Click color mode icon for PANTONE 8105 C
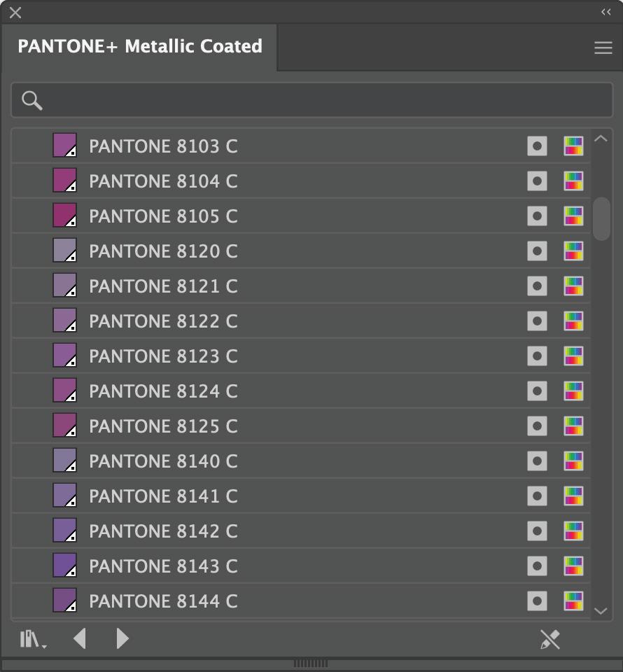The height and width of the screenshot is (672, 623). pos(573,216)
